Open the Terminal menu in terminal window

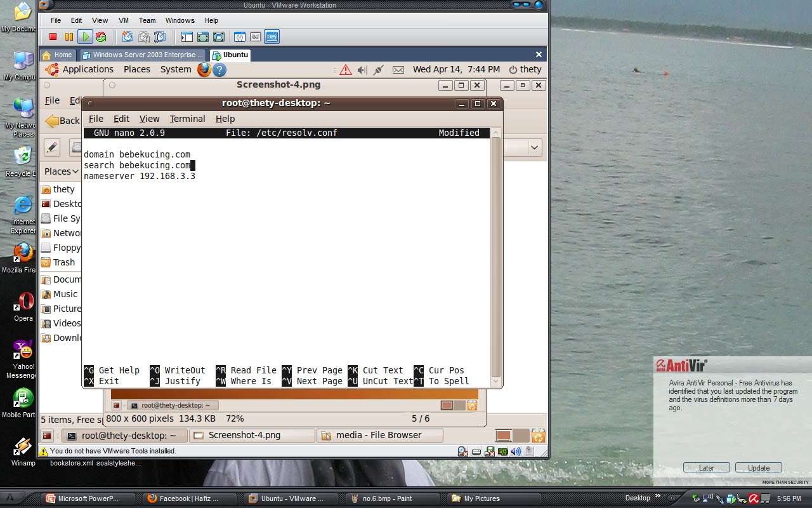[187, 119]
